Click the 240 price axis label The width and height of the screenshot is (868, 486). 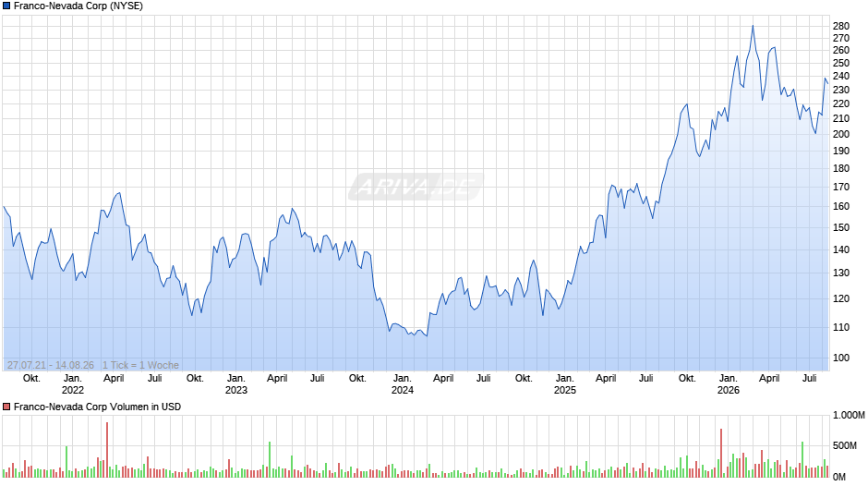(841, 77)
